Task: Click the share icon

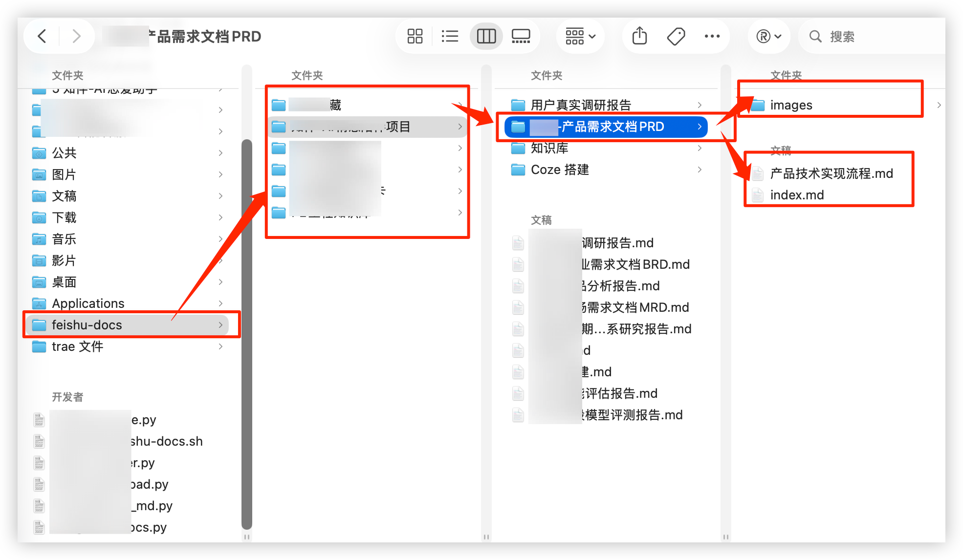Action: coord(639,36)
